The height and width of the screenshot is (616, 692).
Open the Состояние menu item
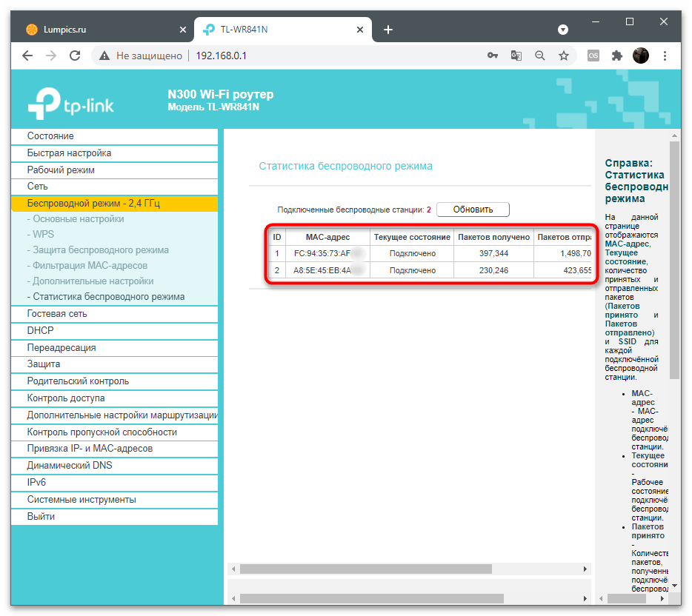coord(114,135)
